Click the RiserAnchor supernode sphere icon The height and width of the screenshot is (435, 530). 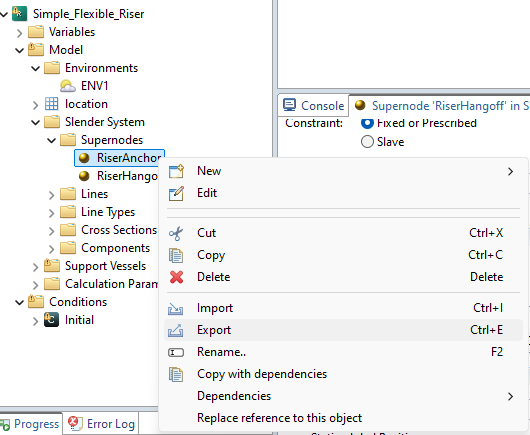click(x=84, y=158)
